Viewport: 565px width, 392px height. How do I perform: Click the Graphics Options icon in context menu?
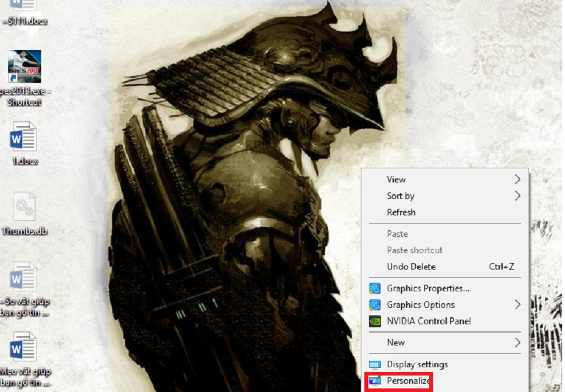pos(375,305)
